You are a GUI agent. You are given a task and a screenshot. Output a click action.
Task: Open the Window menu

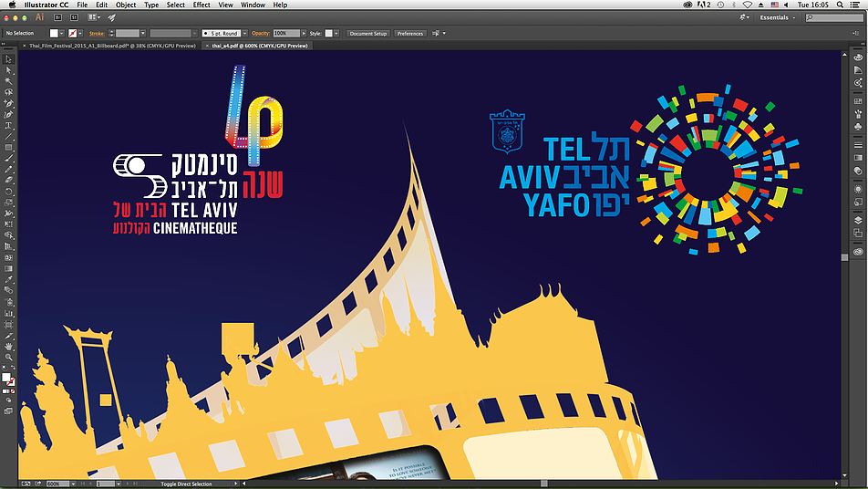[253, 5]
